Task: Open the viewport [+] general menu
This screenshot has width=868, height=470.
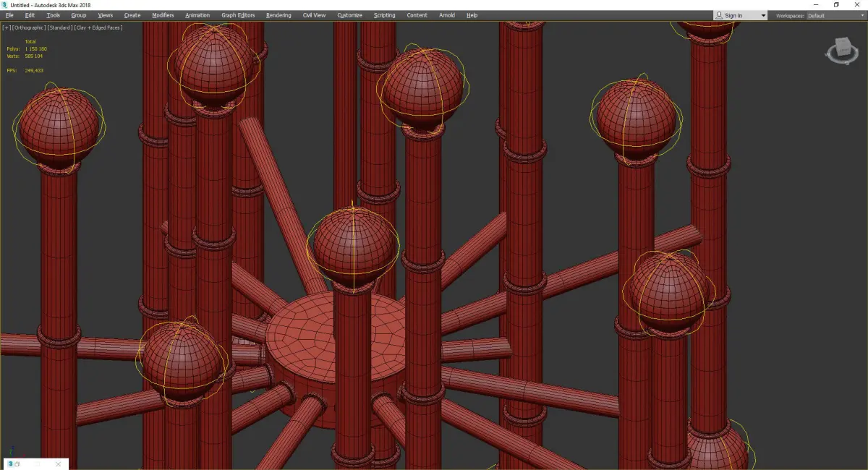Action: 7,27
